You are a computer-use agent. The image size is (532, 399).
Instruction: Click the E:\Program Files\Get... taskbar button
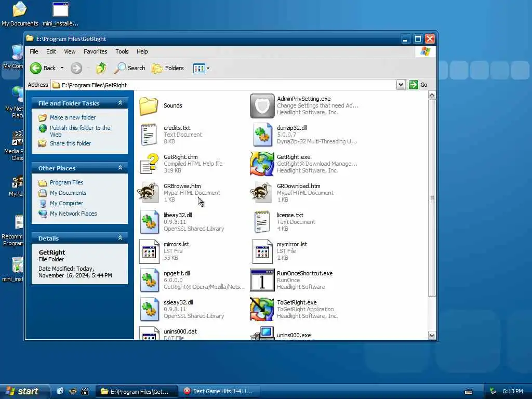click(x=137, y=392)
